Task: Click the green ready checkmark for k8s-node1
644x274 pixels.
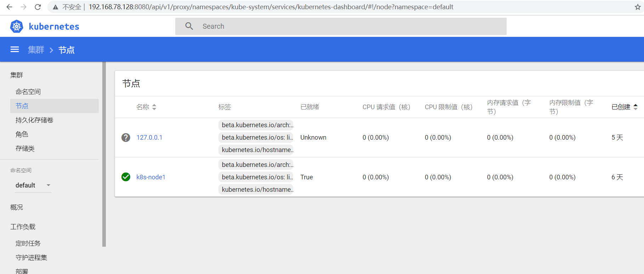Action: [x=126, y=177]
